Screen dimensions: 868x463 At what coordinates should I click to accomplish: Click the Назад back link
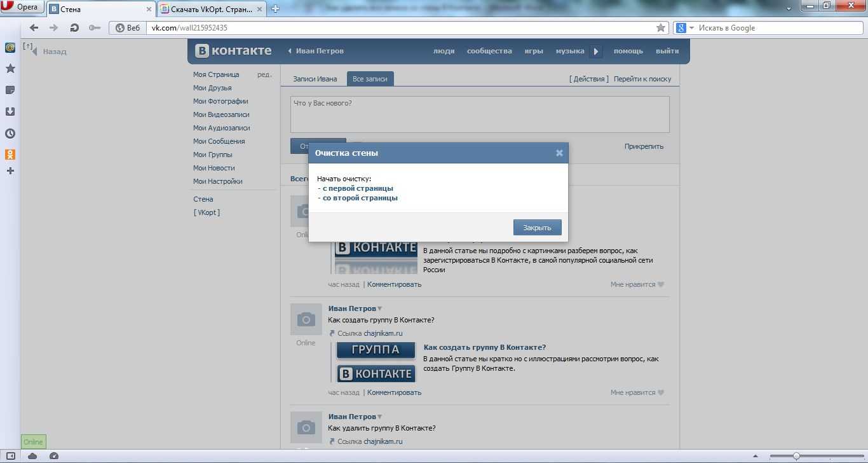[x=55, y=52]
